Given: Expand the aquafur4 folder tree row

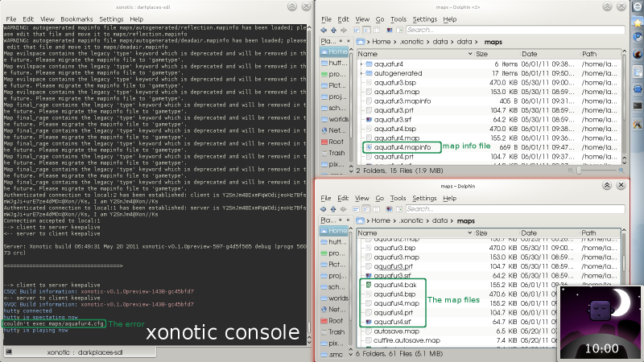Looking at the screenshot, I should point(361,64).
